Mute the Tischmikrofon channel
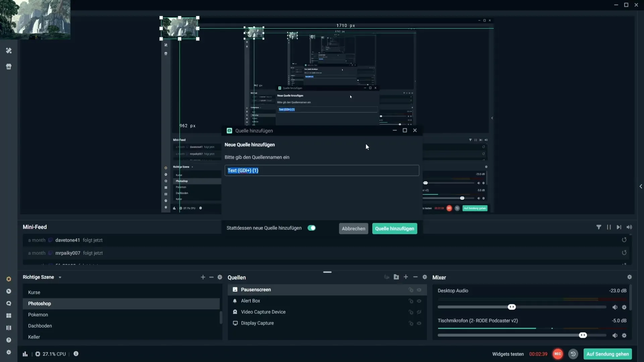 [615, 336]
